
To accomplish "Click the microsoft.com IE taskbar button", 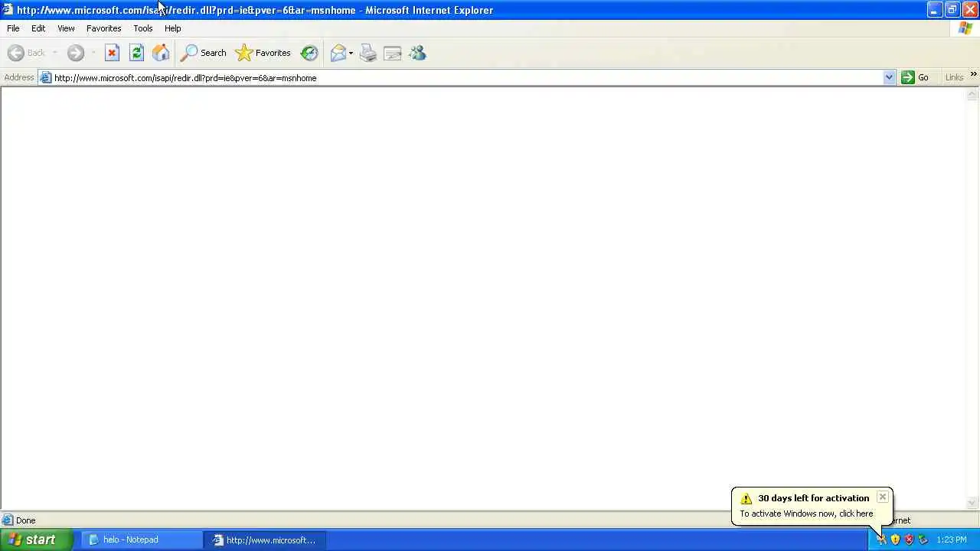I will tap(266, 540).
